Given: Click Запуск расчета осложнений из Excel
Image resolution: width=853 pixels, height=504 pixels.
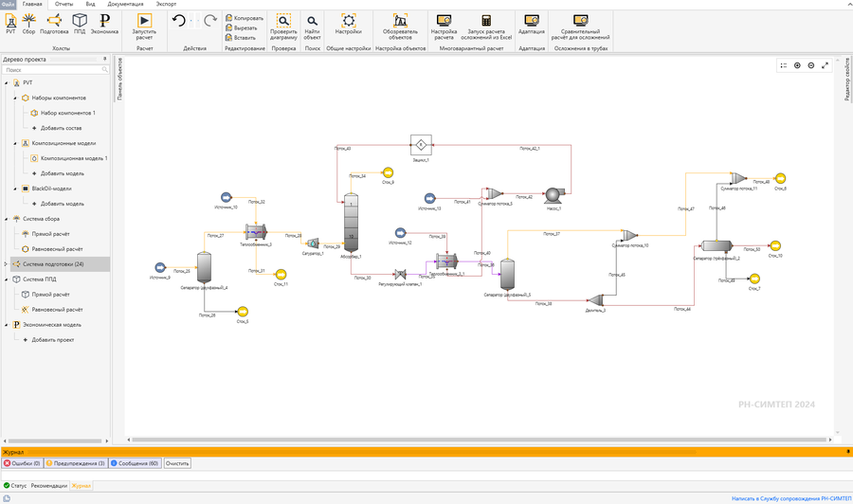Looking at the screenshot, I should [486, 27].
